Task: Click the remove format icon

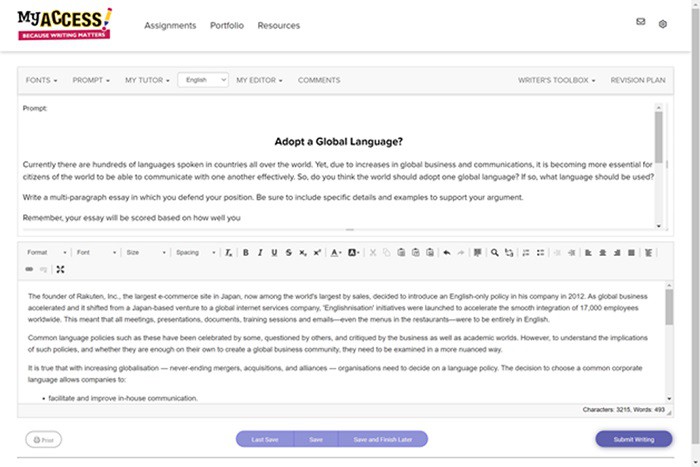Action: tap(228, 253)
